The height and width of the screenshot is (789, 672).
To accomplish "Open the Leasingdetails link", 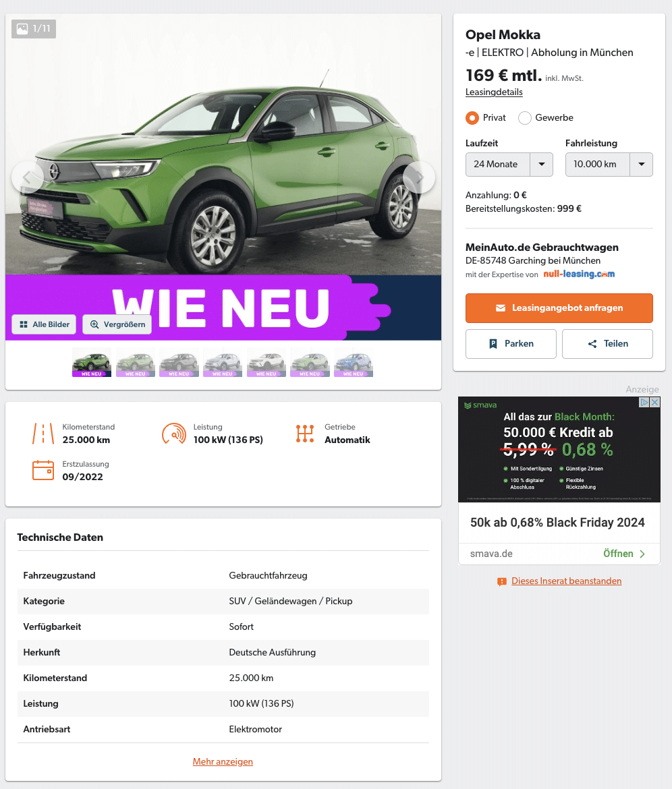I will [494, 92].
